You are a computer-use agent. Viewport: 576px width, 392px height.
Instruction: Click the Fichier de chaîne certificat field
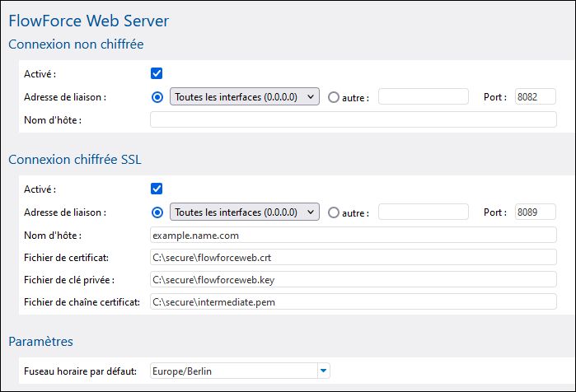pyautogui.click(x=353, y=301)
